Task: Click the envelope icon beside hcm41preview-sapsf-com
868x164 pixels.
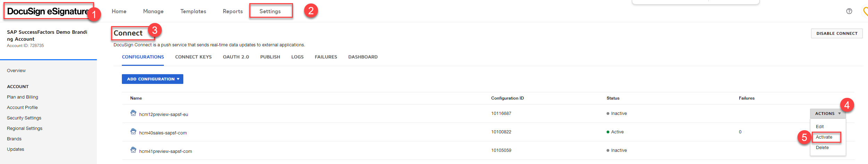Action: (133, 150)
